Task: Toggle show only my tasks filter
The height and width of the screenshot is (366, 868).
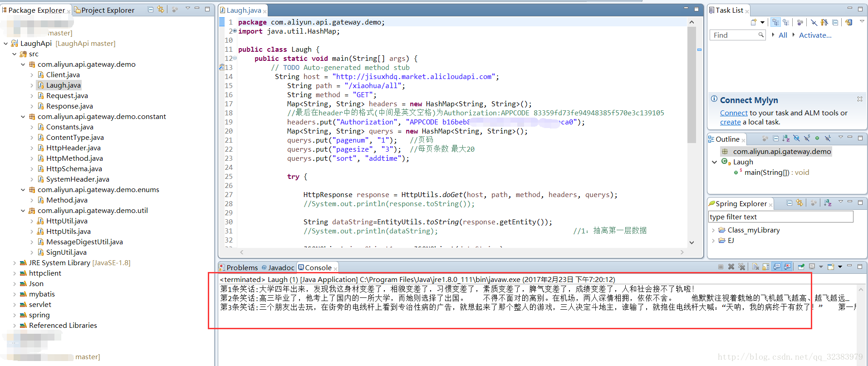Action: tap(824, 22)
